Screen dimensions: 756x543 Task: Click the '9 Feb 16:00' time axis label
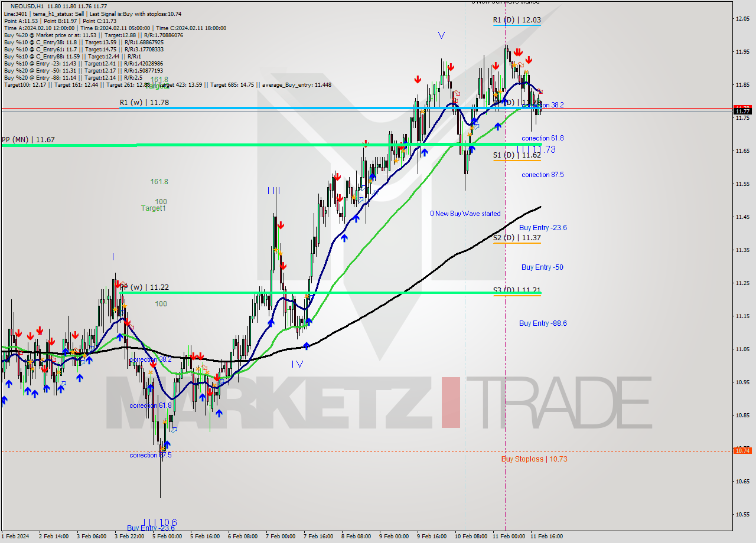click(x=432, y=537)
